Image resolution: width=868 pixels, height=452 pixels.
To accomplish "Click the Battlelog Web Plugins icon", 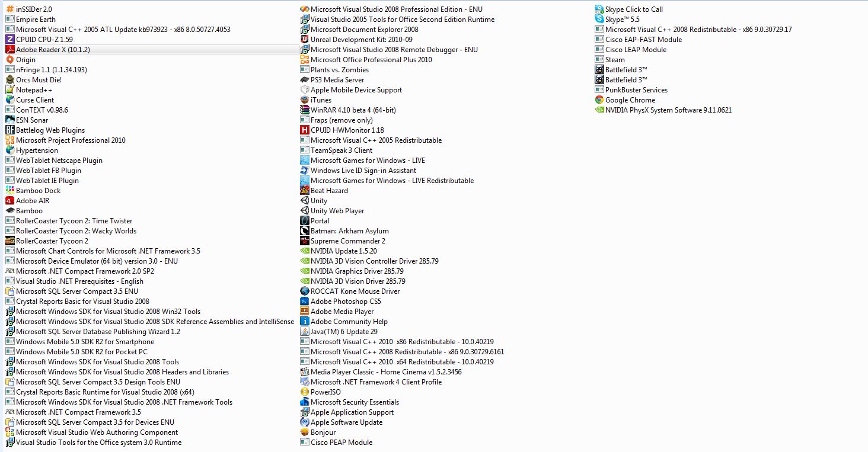I will pos(10,130).
